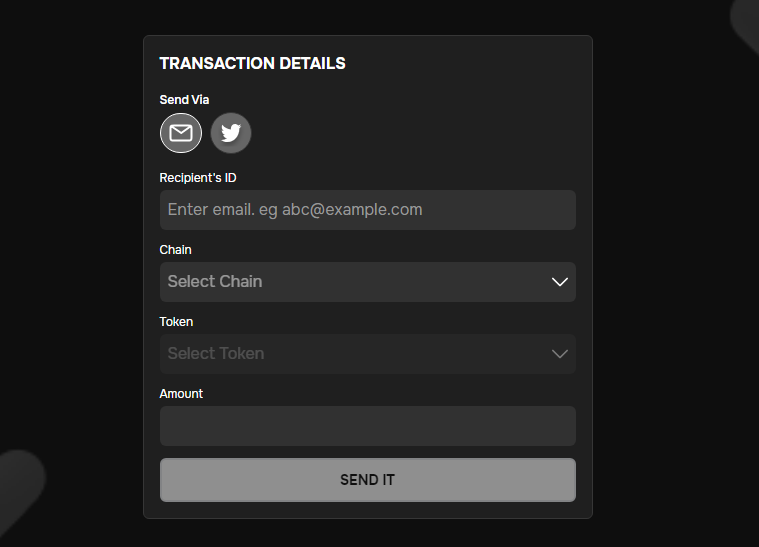Screen dimensions: 759x547
Task: Switch Send Via method to Twitter
Action: pos(231,133)
